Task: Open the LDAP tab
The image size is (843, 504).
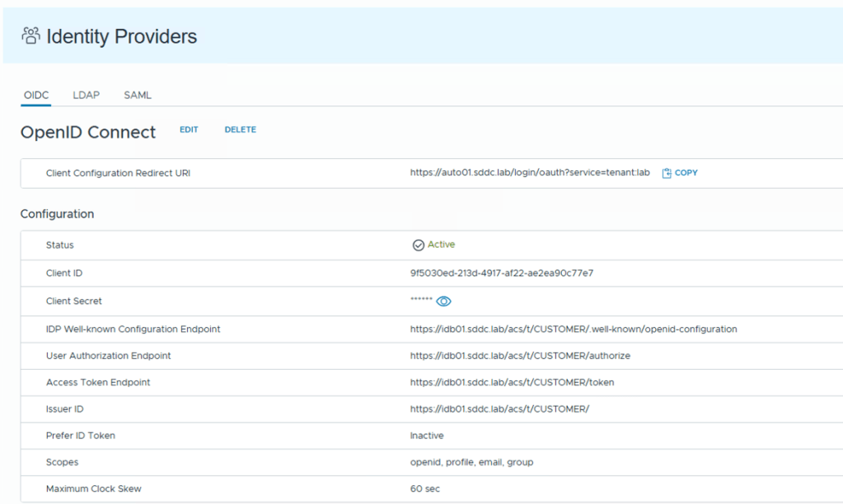Action: pyautogui.click(x=86, y=95)
